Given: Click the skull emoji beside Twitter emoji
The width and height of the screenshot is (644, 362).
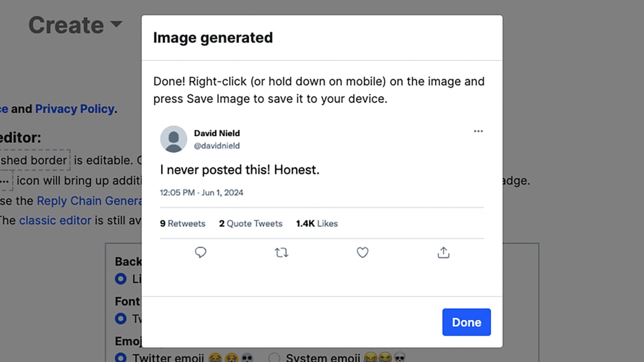Looking at the screenshot, I should click(246, 356).
